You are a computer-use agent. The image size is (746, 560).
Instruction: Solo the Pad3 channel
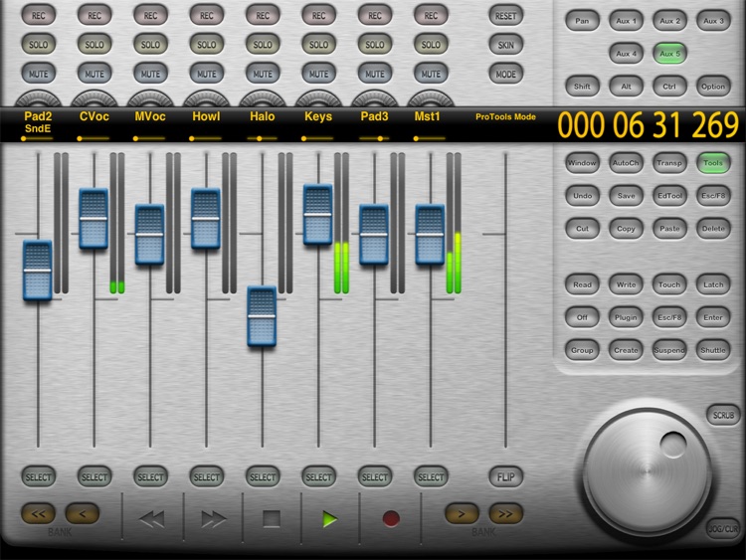coord(375,44)
